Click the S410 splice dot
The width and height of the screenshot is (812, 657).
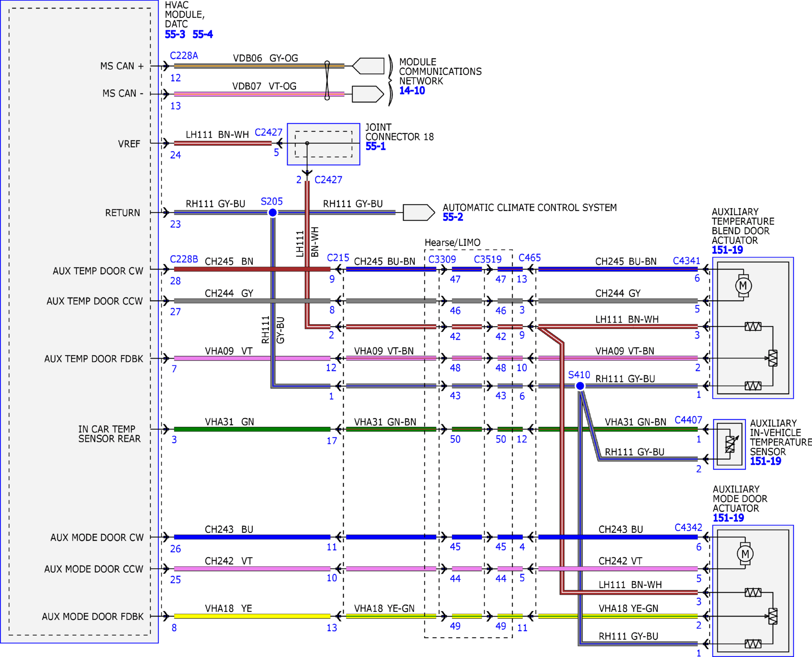coord(580,386)
